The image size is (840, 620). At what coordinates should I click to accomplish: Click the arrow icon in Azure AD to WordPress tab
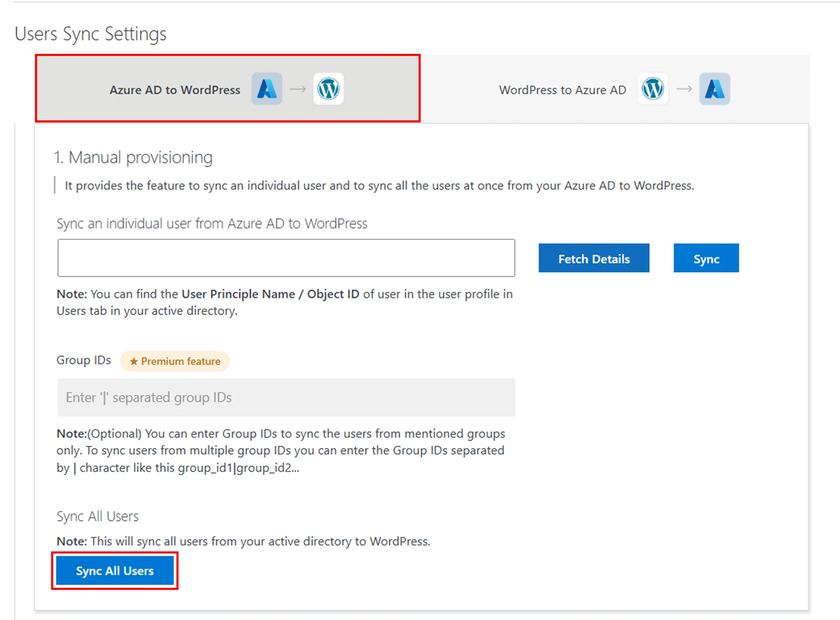click(x=298, y=89)
